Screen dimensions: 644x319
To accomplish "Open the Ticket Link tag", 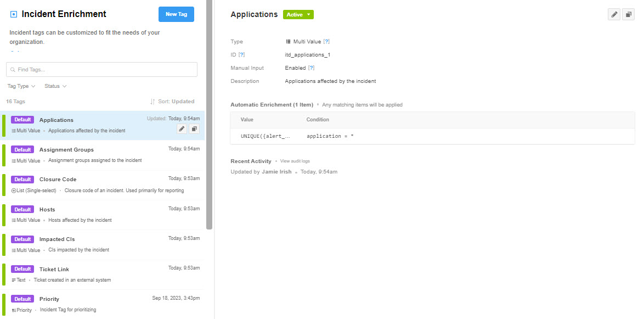I will (x=54, y=270).
